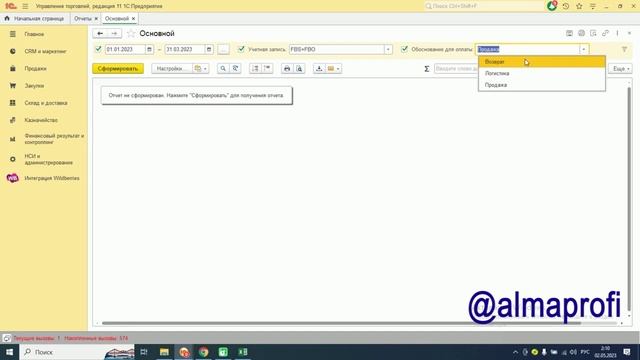Image resolution: width=640 pixels, height=360 pixels.
Task: Click the Сформировать button
Action: pyautogui.click(x=118, y=69)
